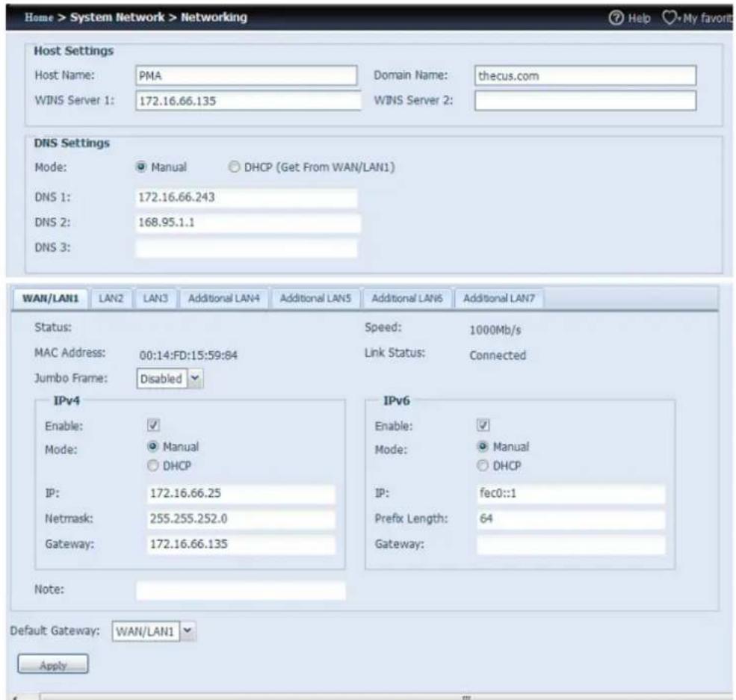
Task: Open the Additional LAN6 tab
Action: (x=407, y=298)
